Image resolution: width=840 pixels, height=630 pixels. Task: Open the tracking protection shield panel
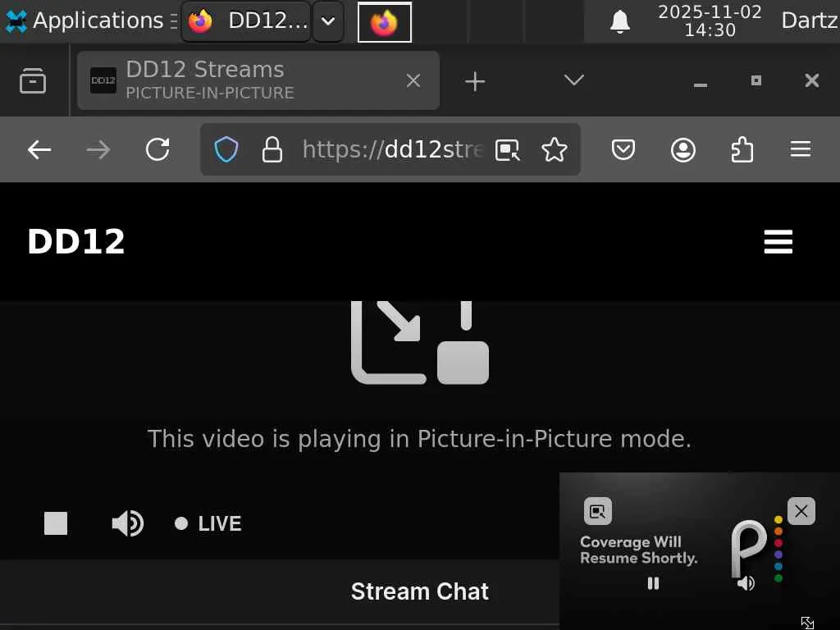226,149
